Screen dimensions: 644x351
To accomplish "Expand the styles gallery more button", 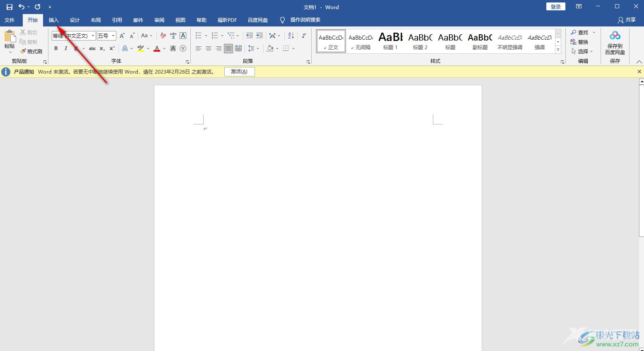I will 558,50.
